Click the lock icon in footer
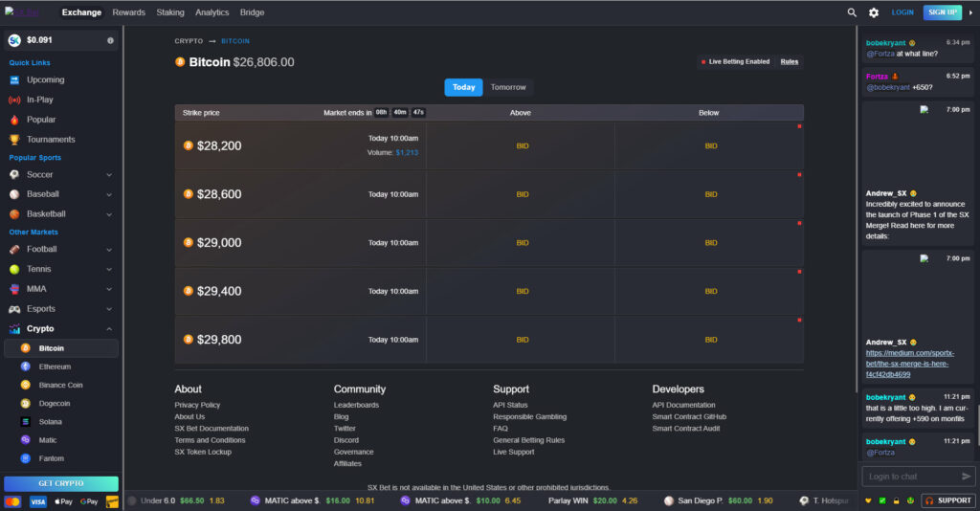This screenshot has height=511, width=980. [x=896, y=501]
